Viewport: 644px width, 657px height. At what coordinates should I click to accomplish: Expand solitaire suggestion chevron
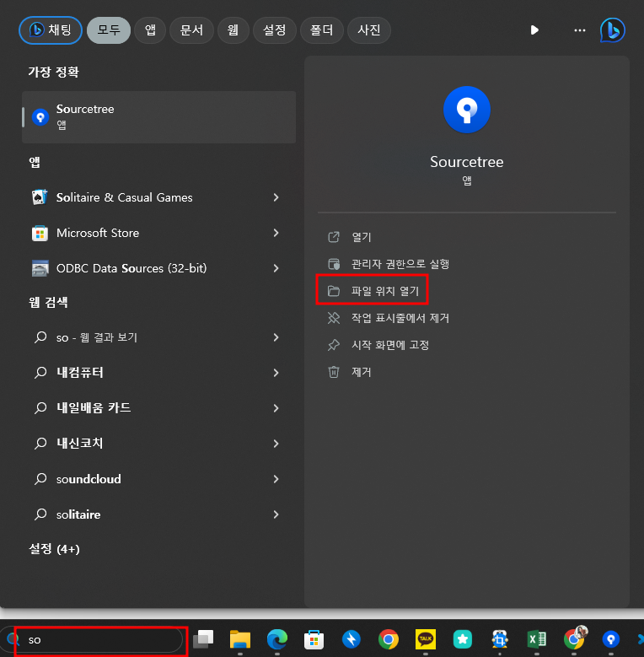pos(276,514)
